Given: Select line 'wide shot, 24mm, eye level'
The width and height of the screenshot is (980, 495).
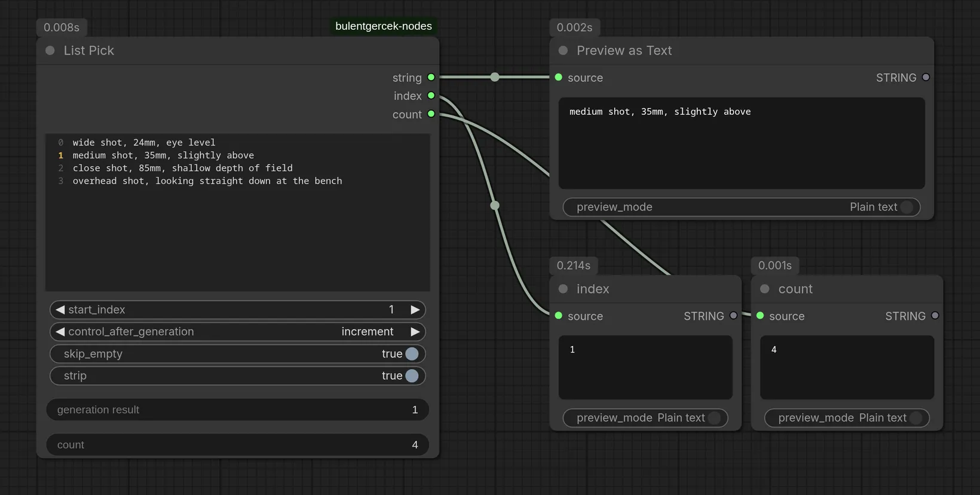Looking at the screenshot, I should pos(144,142).
